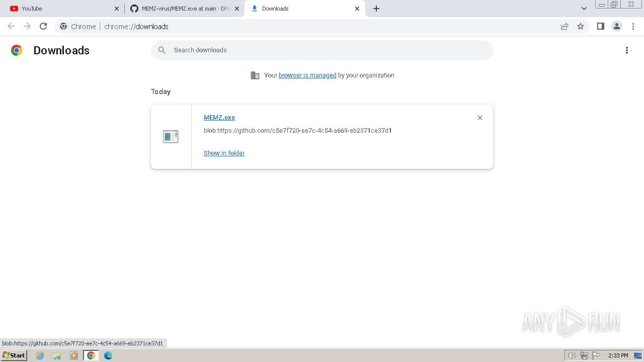The image size is (644, 362).
Task: Open a new tab with plus button
Action: pos(376,9)
